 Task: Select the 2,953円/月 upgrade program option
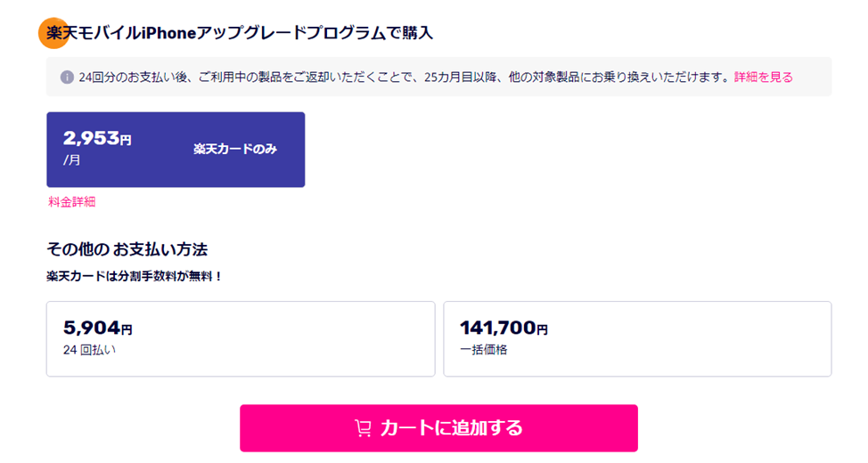coord(176,150)
